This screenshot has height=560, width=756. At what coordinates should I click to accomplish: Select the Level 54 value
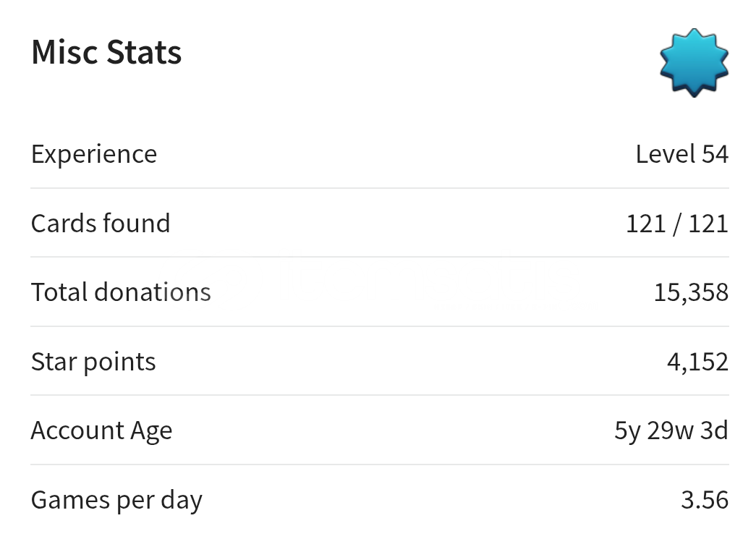[x=681, y=154]
